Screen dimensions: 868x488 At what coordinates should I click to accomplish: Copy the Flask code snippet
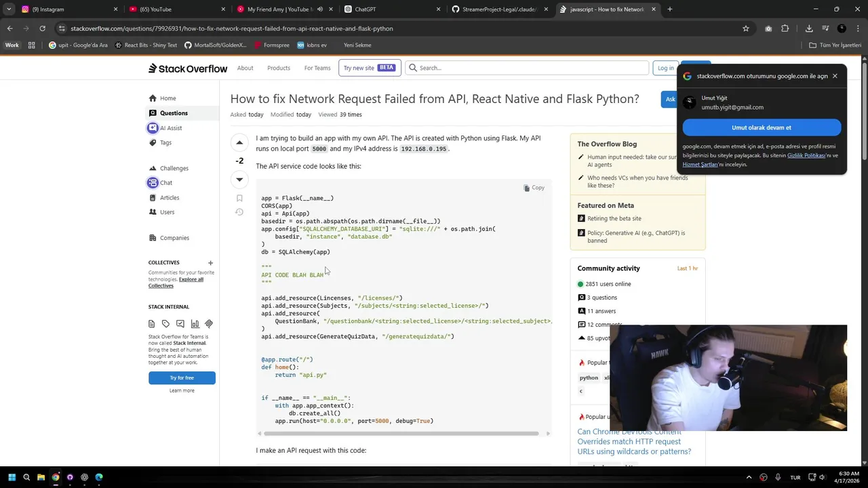click(x=534, y=188)
